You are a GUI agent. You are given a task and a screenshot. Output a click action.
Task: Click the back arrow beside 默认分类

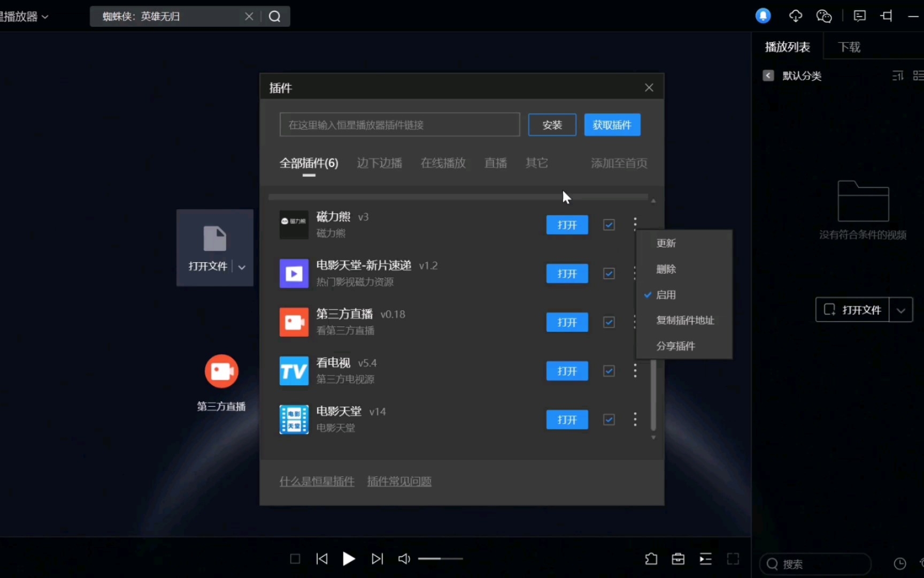coord(768,75)
